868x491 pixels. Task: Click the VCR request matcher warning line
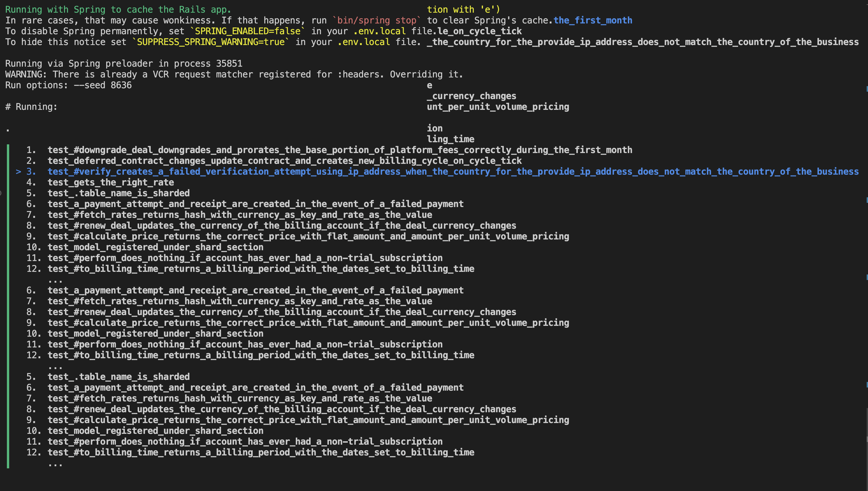[234, 74]
